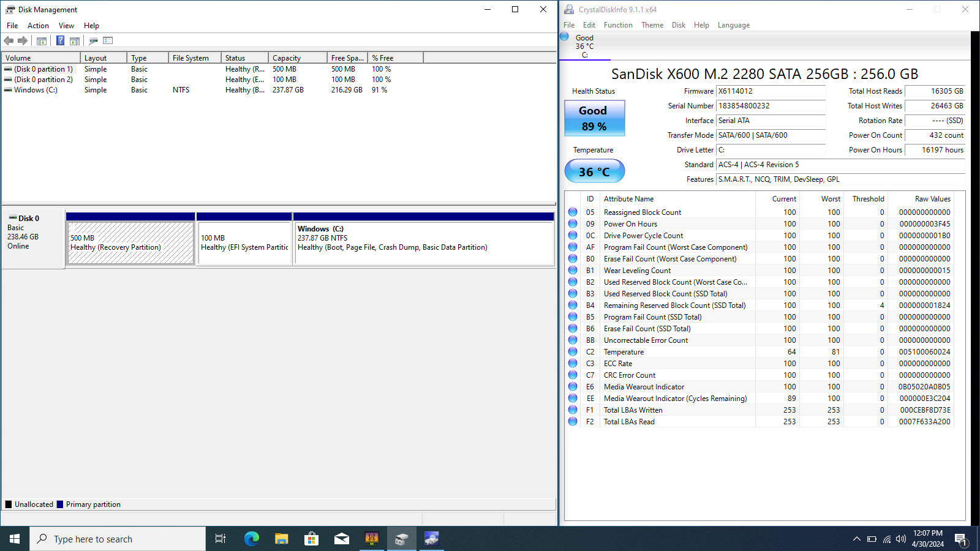This screenshot has height=551, width=980.
Task: Select the 500 MB Recovery Partition block
Action: [x=130, y=243]
